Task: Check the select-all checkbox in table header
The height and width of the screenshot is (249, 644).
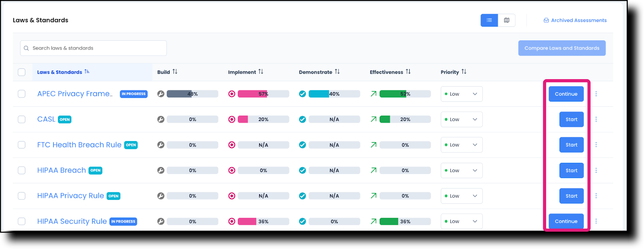Action: click(22, 72)
